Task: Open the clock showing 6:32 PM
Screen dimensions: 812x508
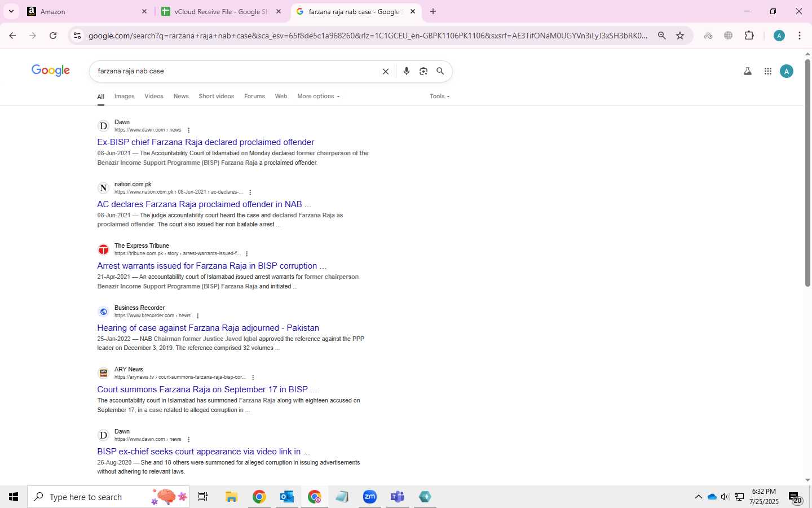Action: click(x=764, y=497)
